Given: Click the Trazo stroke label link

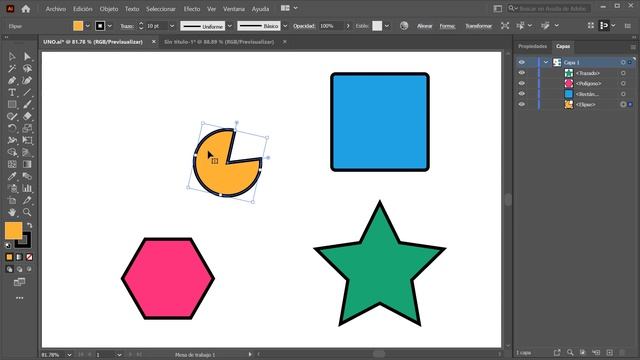Looking at the screenshot, I should pos(127,26).
